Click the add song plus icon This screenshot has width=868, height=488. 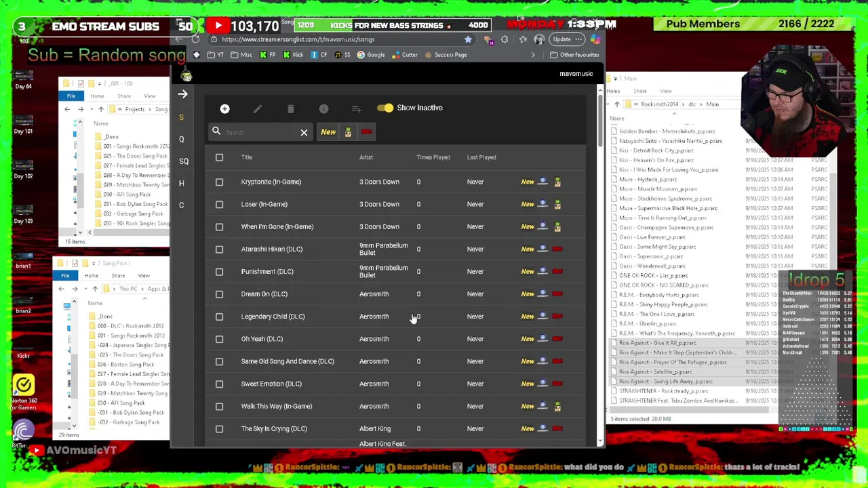click(224, 108)
